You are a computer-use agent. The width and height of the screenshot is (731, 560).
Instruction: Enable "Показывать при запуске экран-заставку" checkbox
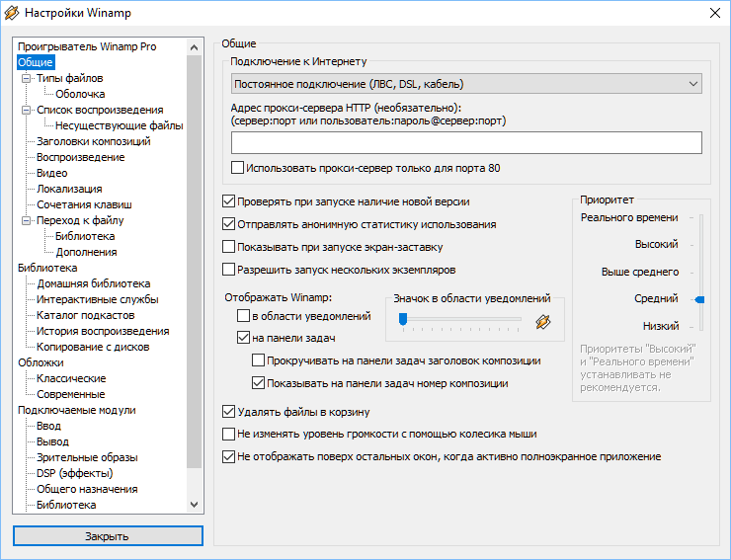(230, 247)
